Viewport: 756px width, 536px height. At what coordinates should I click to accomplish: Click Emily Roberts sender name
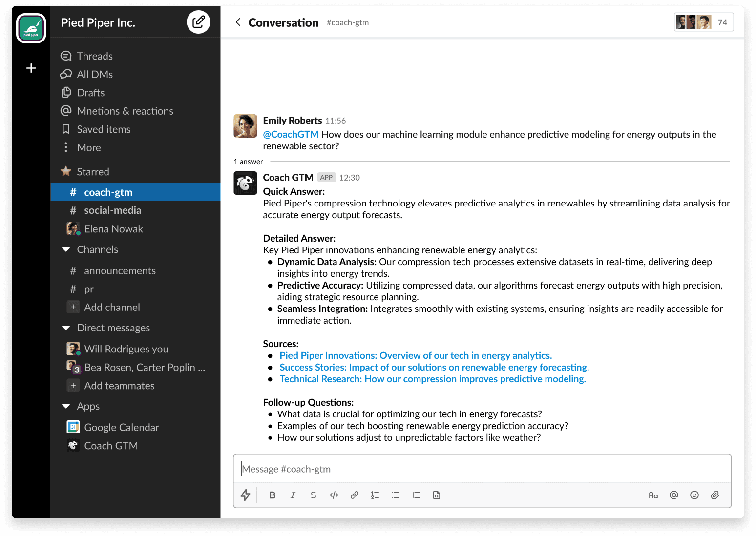point(293,120)
